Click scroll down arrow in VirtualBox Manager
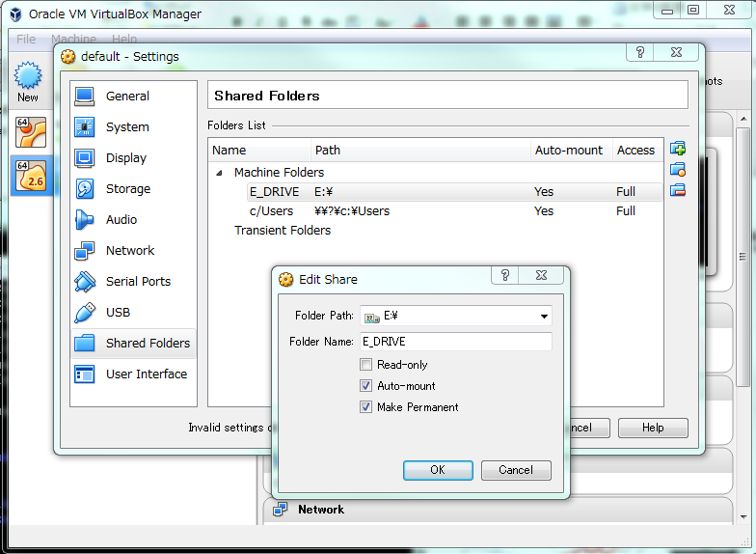This screenshot has height=554, width=756. (x=744, y=516)
